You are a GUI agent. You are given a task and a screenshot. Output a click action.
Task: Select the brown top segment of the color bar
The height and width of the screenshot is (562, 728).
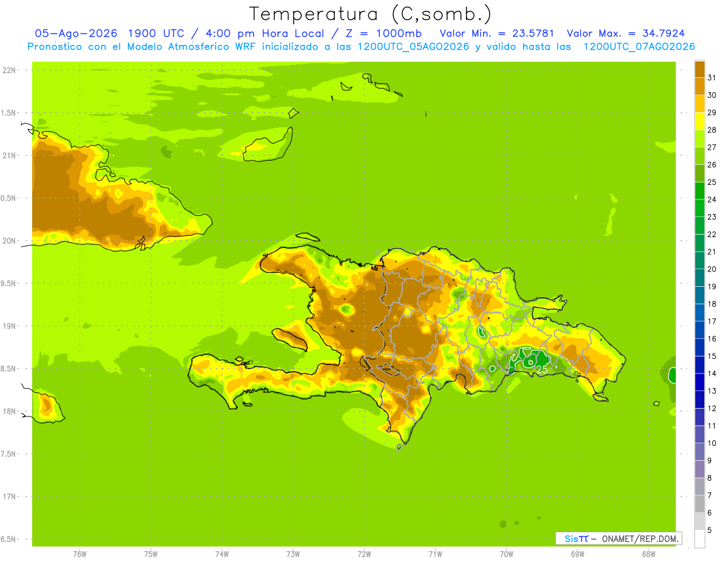point(699,69)
